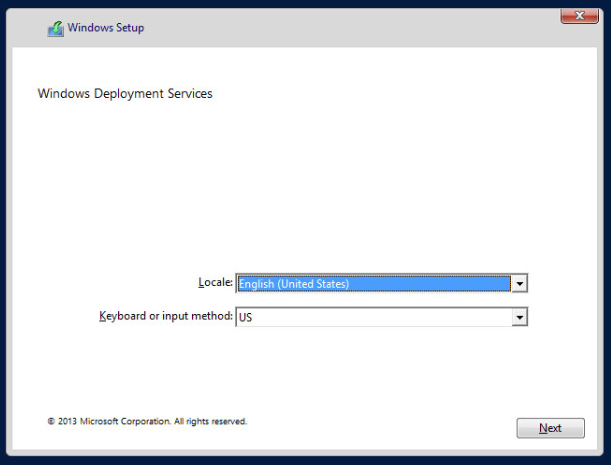This screenshot has width=611, height=465.
Task: Click empty space between the two combo boxes
Action: click(380, 300)
